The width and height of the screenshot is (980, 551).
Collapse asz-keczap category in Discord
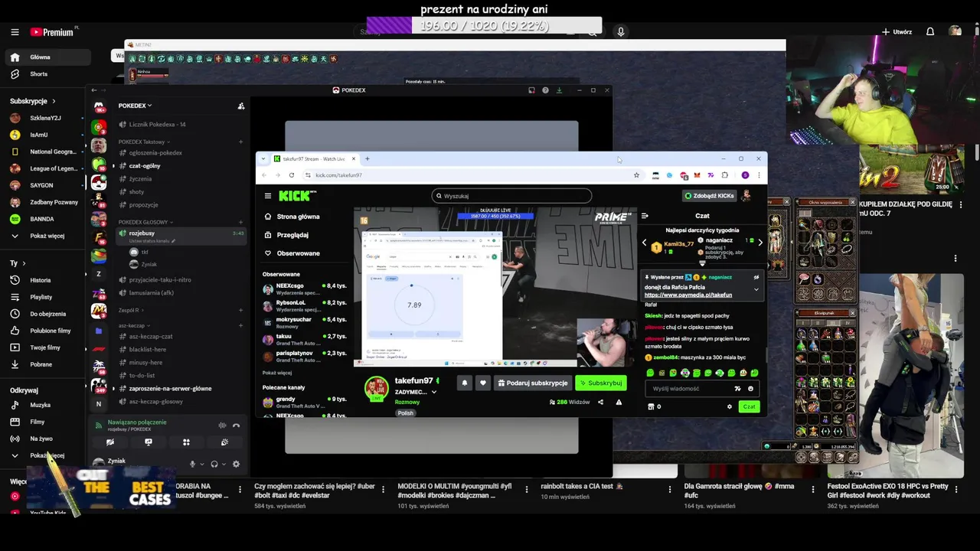pos(133,325)
